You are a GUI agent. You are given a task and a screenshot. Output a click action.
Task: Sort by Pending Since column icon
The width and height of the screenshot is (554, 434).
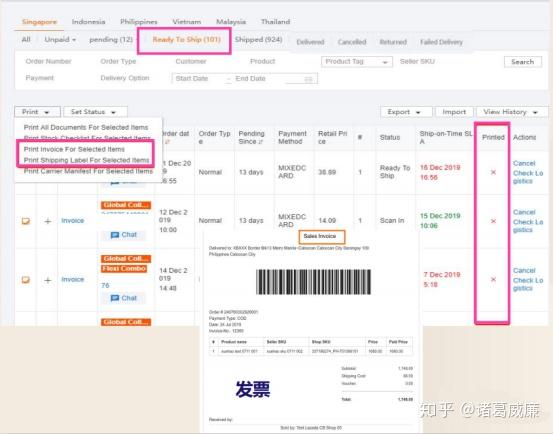tap(261, 142)
